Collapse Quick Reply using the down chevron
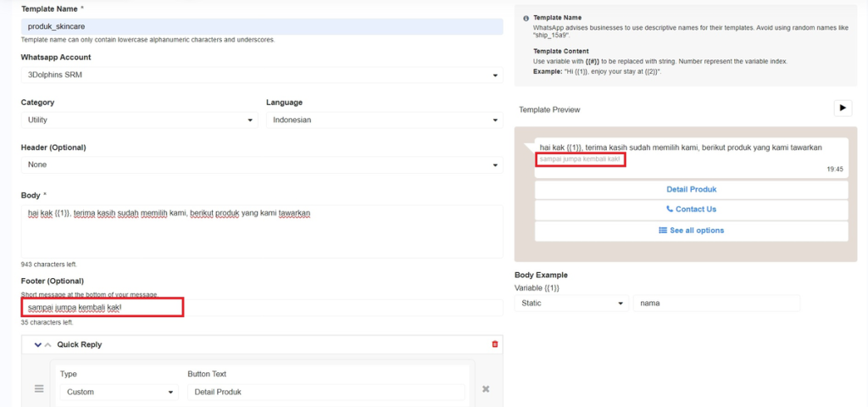The height and width of the screenshot is (407, 868). [x=38, y=344]
